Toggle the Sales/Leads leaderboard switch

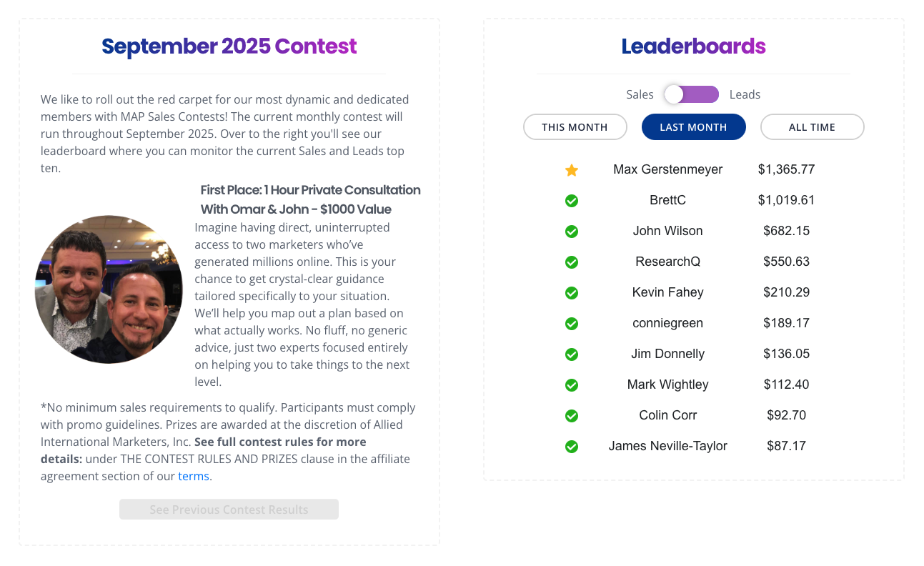click(691, 94)
